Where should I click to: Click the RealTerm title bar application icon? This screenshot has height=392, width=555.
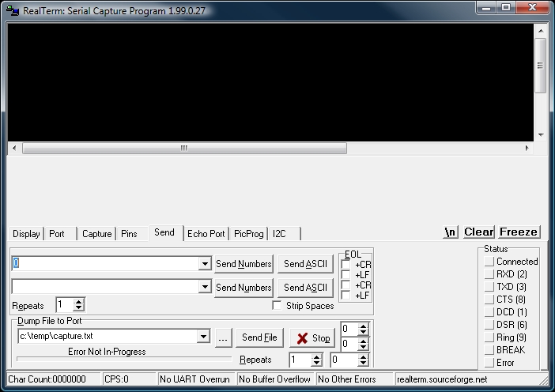point(13,10)
